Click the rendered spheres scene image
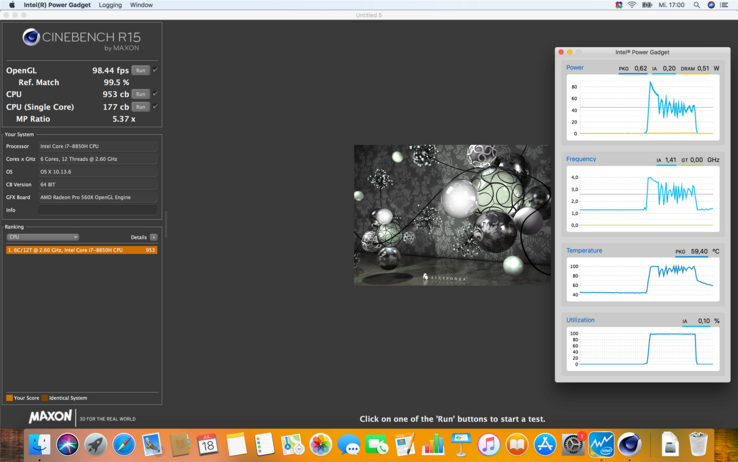This screenshot has height=462, width=738. pyautogui.click(x=452, y=215)
